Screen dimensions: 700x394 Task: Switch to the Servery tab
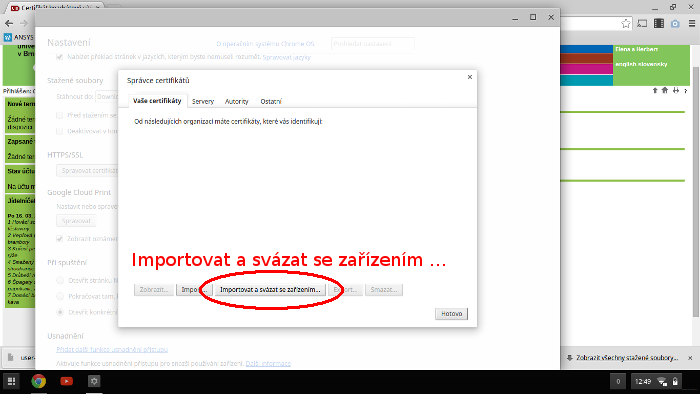click(x=203, y=101)
